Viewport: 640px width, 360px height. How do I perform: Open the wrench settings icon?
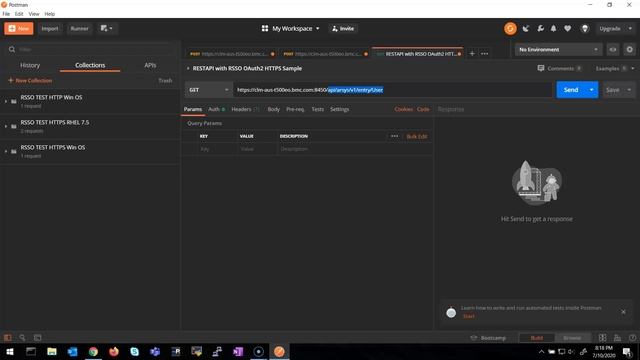(x=540, y=29)
